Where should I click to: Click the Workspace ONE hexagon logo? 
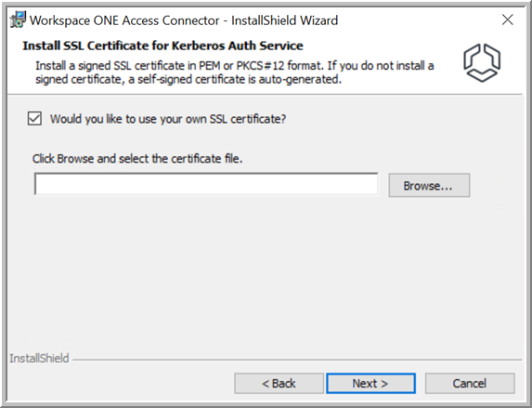pos(482,62)
